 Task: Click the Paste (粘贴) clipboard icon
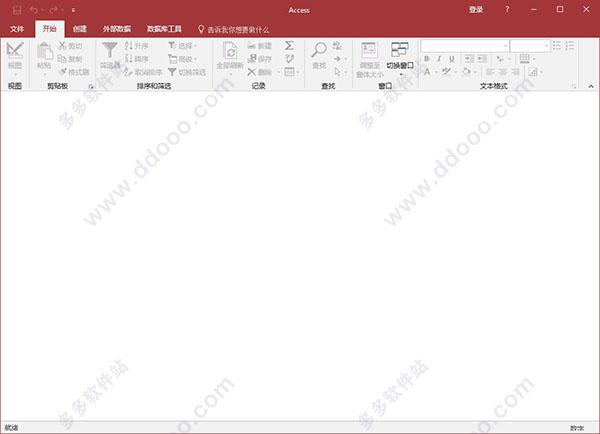pos(44,51)
